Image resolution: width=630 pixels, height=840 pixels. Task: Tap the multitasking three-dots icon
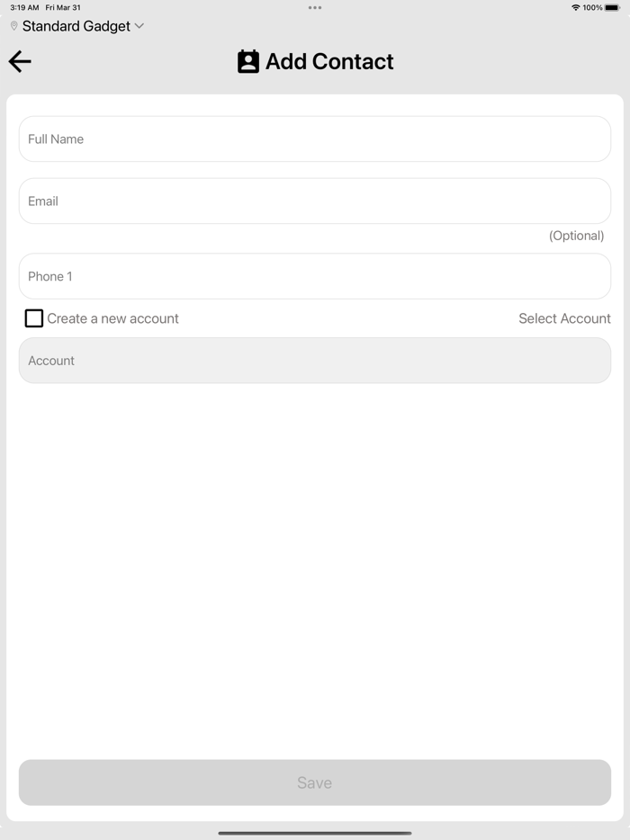tap(315, 7)
